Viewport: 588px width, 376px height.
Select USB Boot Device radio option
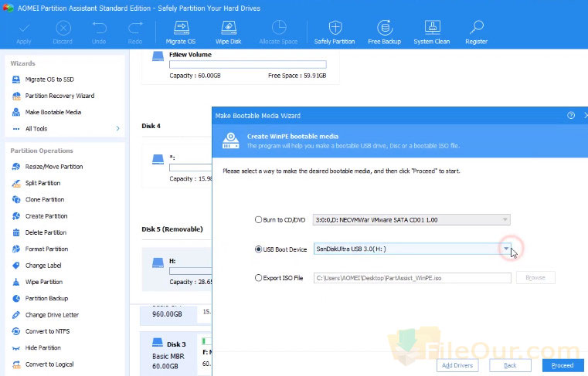258,249
